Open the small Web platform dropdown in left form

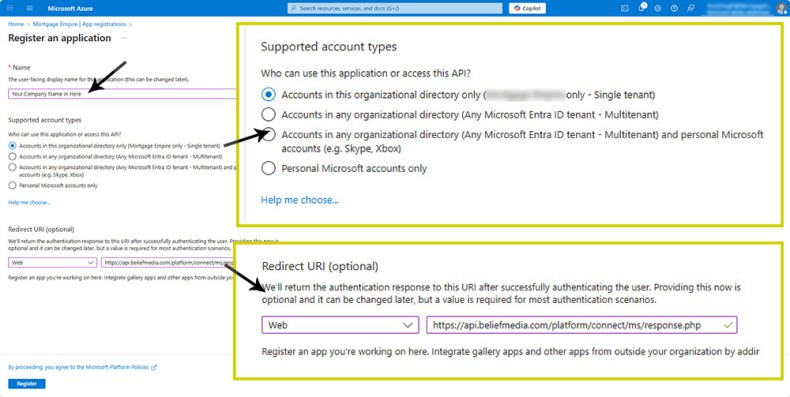[52, 262]
